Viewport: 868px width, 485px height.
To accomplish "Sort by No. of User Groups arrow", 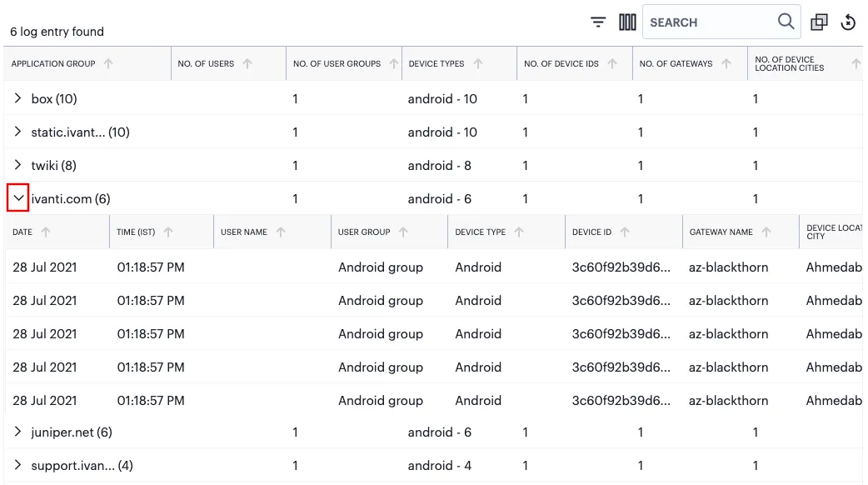I will pyautogui.click(x=393, y=63).
